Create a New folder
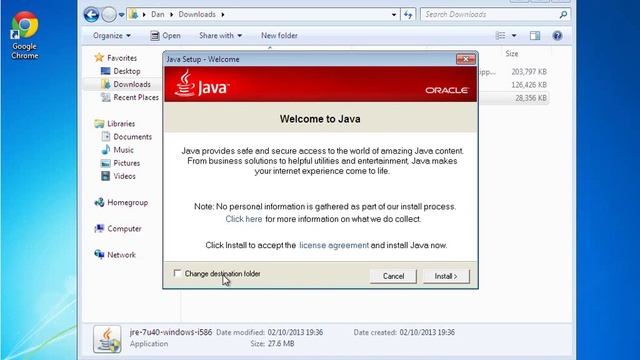640x360 pixels. (x=279, y=36)
